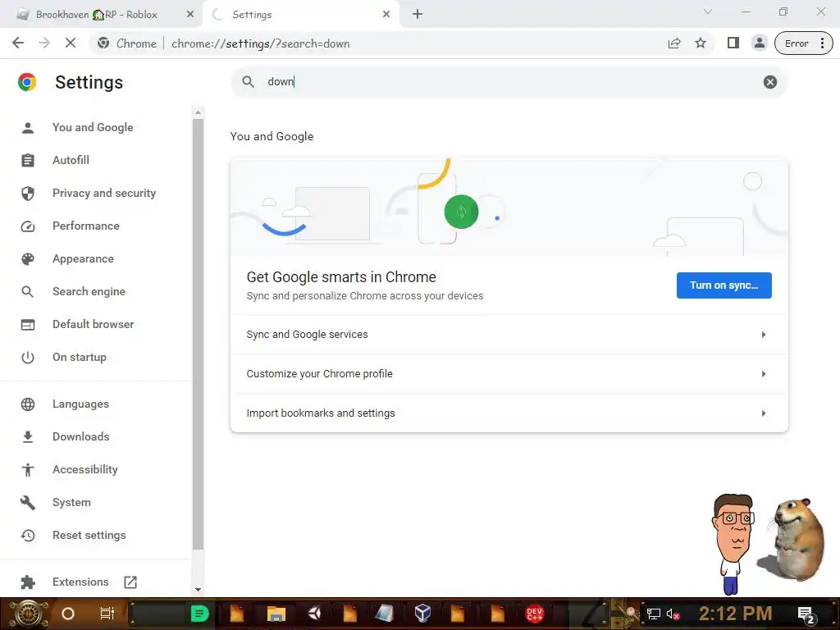Open Appearance settings

pyautogui.click(x=83, y=258)
